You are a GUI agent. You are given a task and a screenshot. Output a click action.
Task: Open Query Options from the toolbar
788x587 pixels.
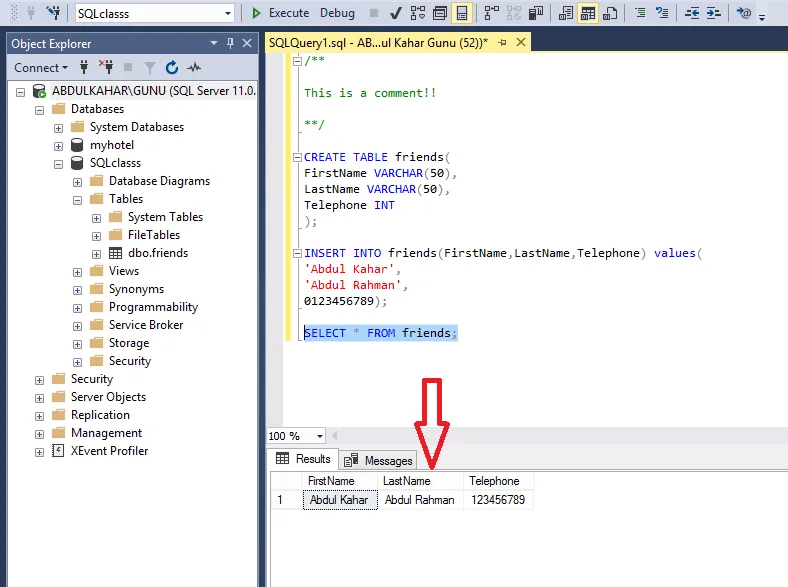[440, 13]
